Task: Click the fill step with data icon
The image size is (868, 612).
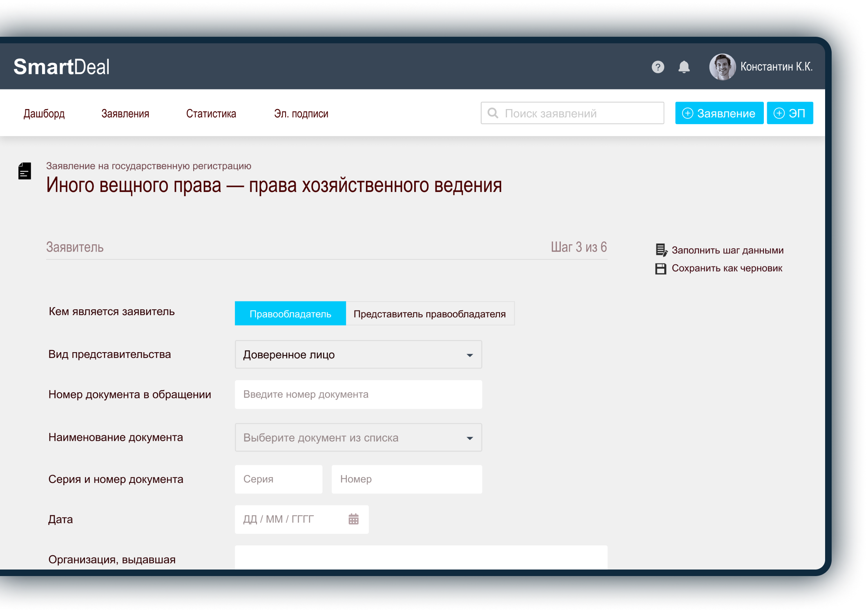Action: click(661, 250)
